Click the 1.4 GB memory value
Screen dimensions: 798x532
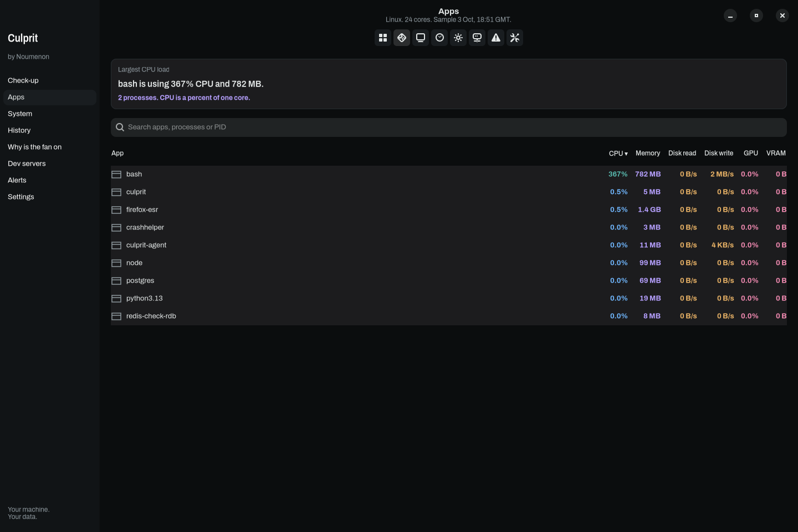(x=649, y=209)
